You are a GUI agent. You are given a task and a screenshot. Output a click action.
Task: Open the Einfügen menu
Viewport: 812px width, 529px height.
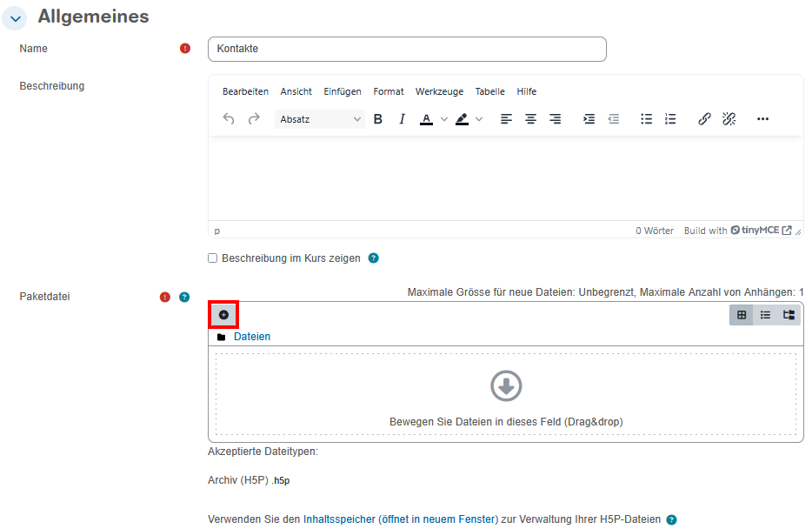point(343,91)
